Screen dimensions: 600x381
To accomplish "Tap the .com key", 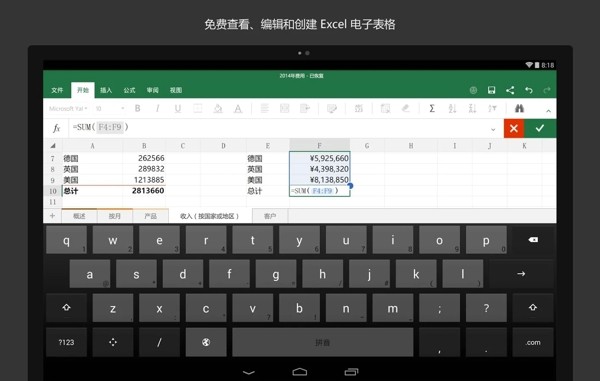I will 533,342.
